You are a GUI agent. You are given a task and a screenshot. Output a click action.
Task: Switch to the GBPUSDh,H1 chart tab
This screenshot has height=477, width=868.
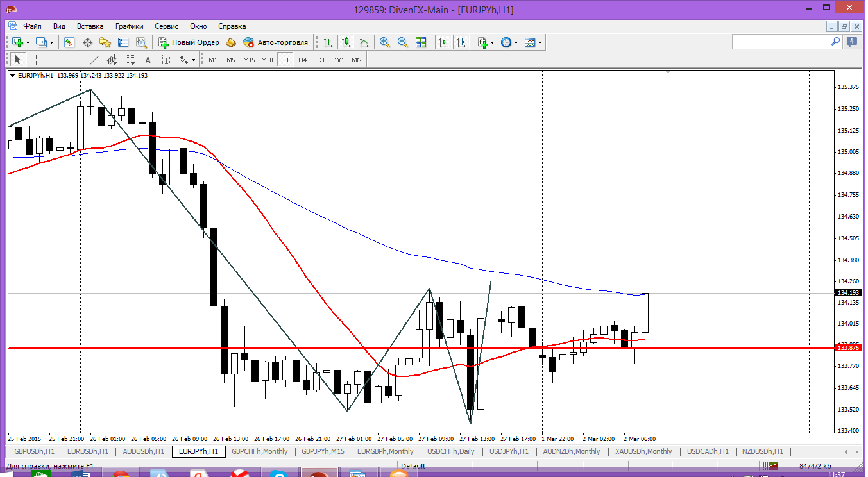34,451
